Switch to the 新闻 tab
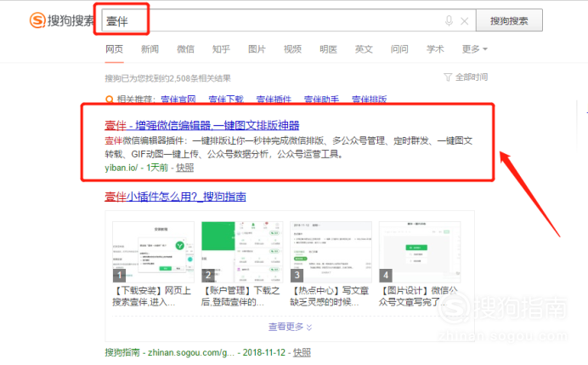588x365 pixels. 150,49
